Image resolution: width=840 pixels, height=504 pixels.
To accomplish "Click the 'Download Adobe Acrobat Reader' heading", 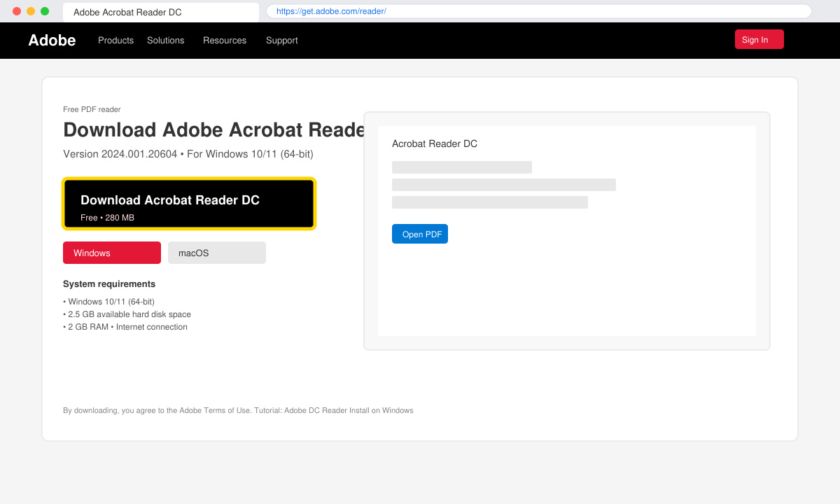I will pyautogui.click(x=214, y=130).
